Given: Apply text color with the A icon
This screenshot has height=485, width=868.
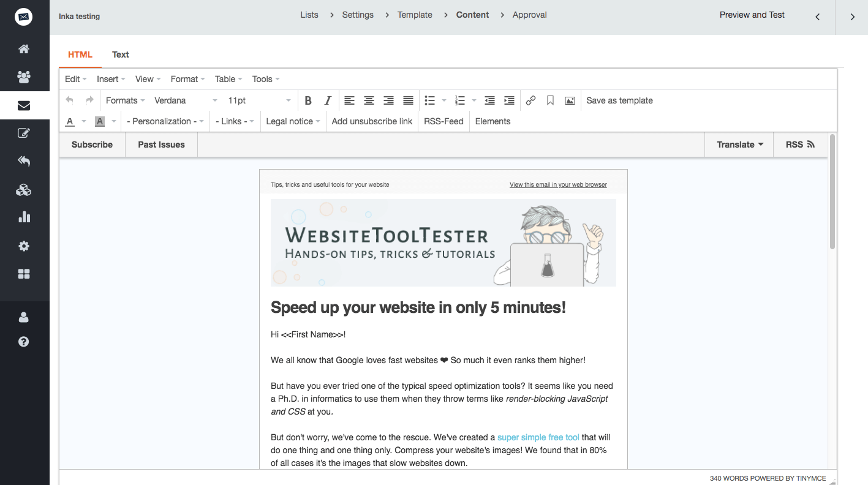Looking at the screenshot, I should [x=70, y=121].
